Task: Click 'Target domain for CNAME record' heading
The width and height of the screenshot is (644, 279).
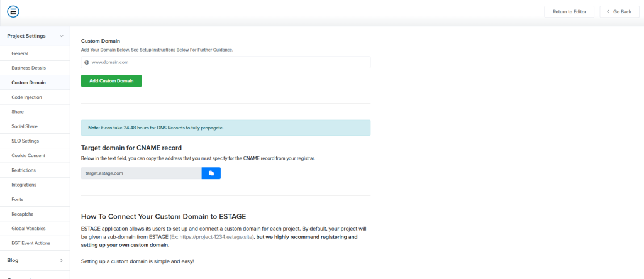Action: [x=131, y=148]
